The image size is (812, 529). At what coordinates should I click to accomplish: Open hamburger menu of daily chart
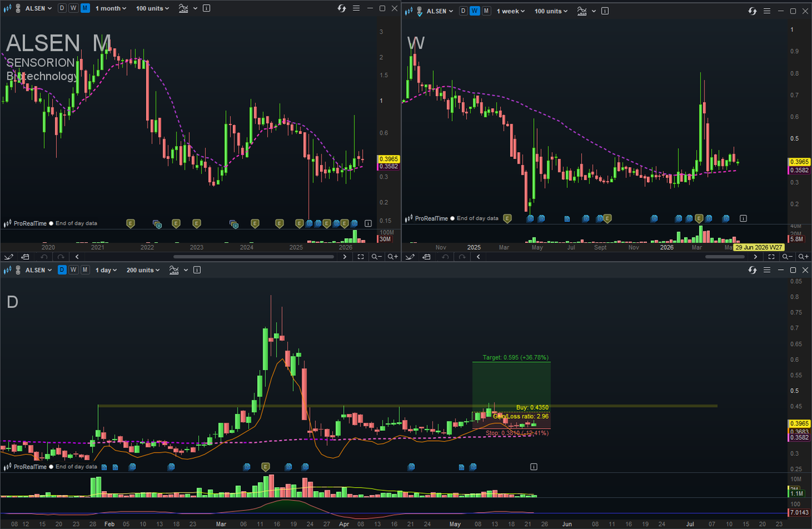coord(767,270)
